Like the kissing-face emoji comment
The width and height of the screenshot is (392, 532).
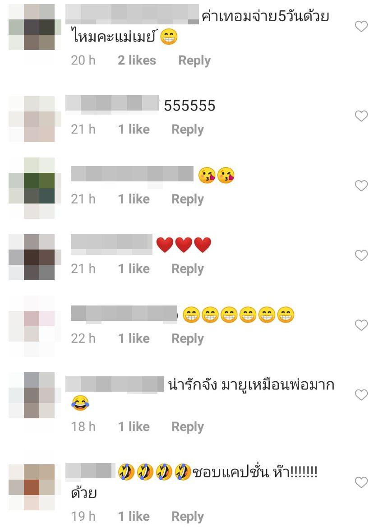click(361, 185)
